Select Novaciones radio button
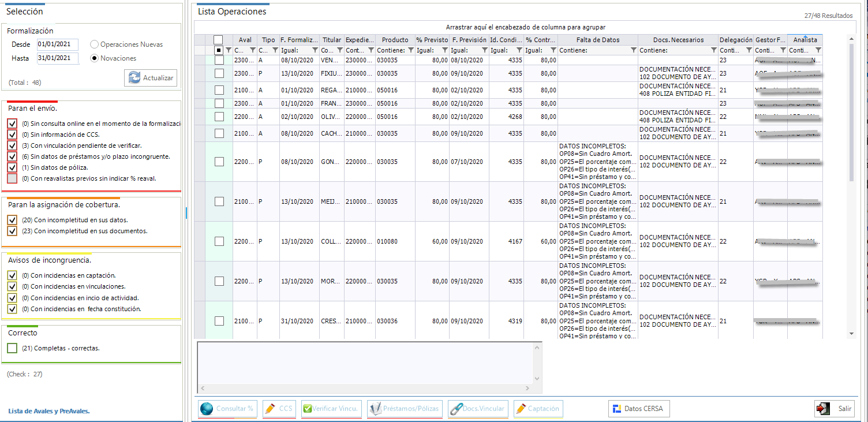Viewport: 868px width, 422px height. click(x=95, y=58)
